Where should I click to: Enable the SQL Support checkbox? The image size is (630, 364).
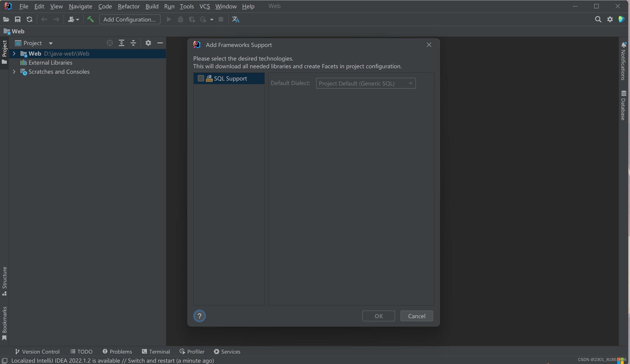201,78
